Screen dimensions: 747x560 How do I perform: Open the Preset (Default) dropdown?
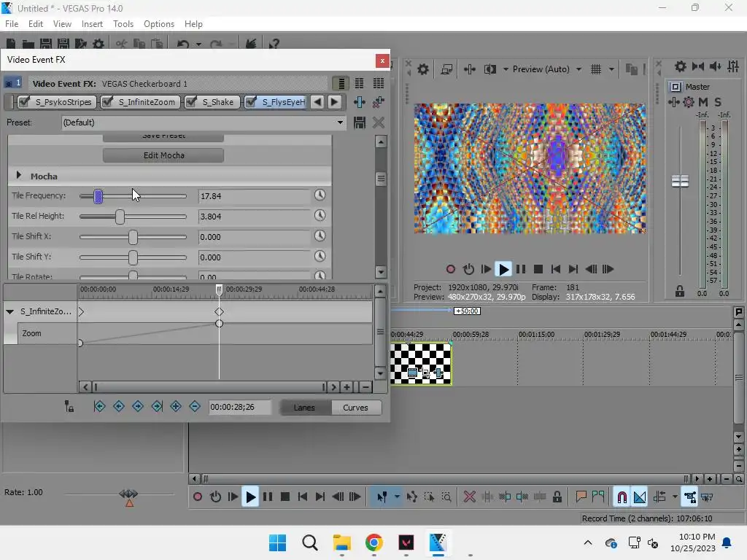[204, 122]
